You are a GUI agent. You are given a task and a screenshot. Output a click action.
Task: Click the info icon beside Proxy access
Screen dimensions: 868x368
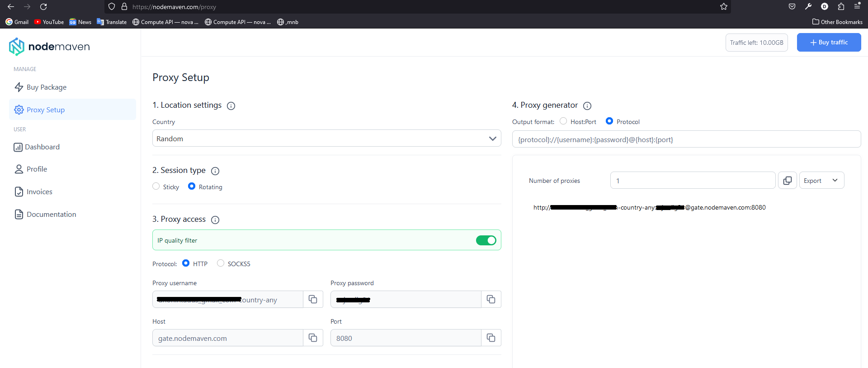[215, 220]
